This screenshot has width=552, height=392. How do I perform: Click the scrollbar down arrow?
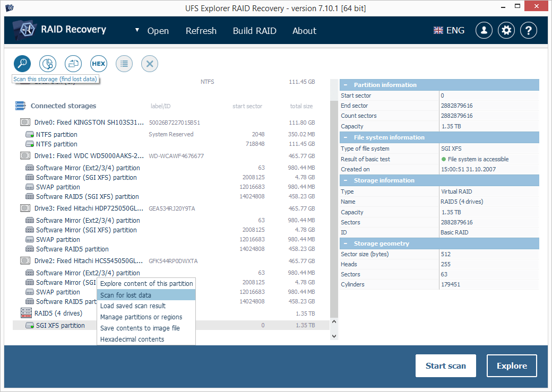[x=334, y=336]
